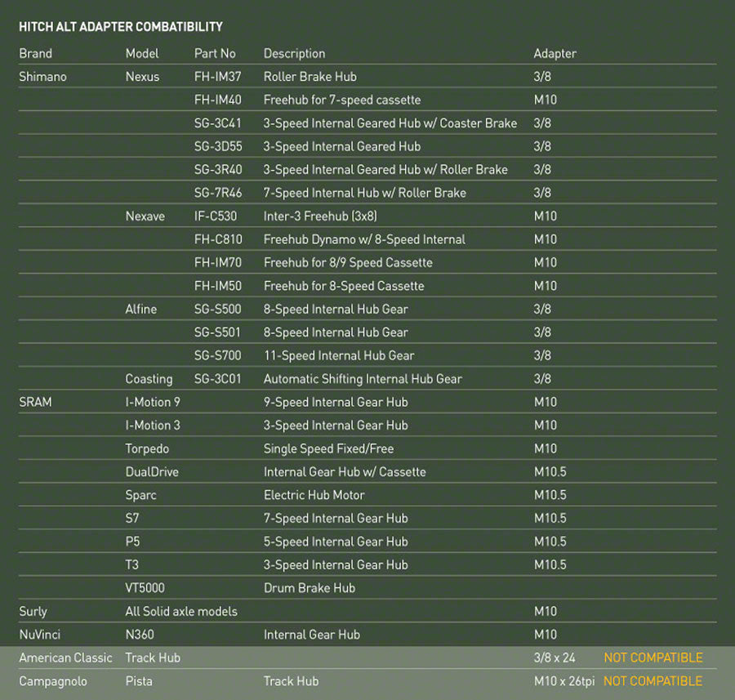The height and width of the screenshot is (700, 735).
Task: Click the 'Adapter' column header
Action: coord(555,53)
